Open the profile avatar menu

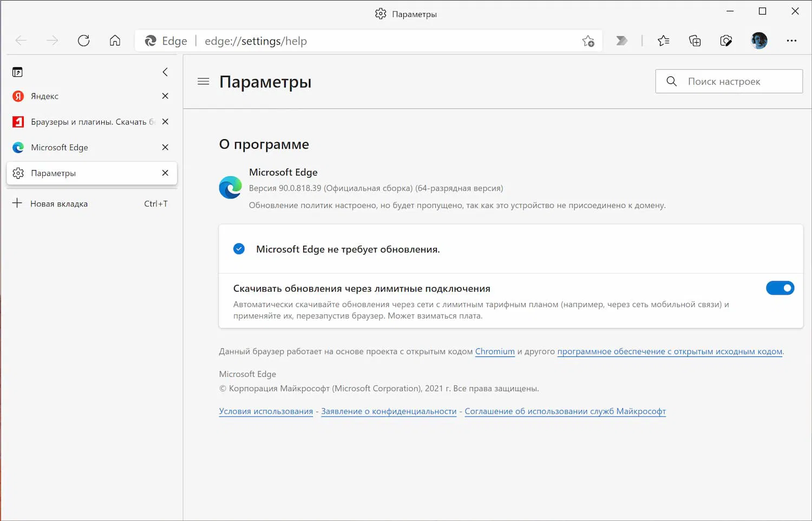pyautogui.click(x=759, y=41)
